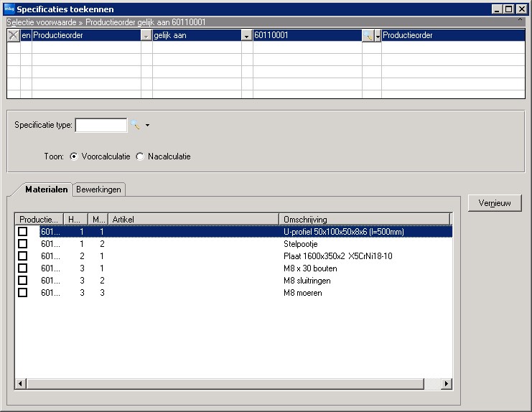This screenshot has height=412, width=532.
Task: Open lookup magnifier beside value 60110001
Action: [368, 35]
